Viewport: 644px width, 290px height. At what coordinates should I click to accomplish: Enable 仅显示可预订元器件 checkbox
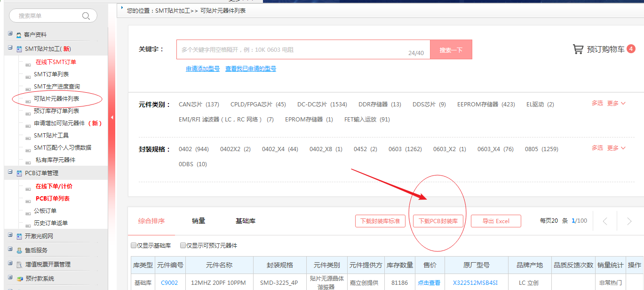183,246
